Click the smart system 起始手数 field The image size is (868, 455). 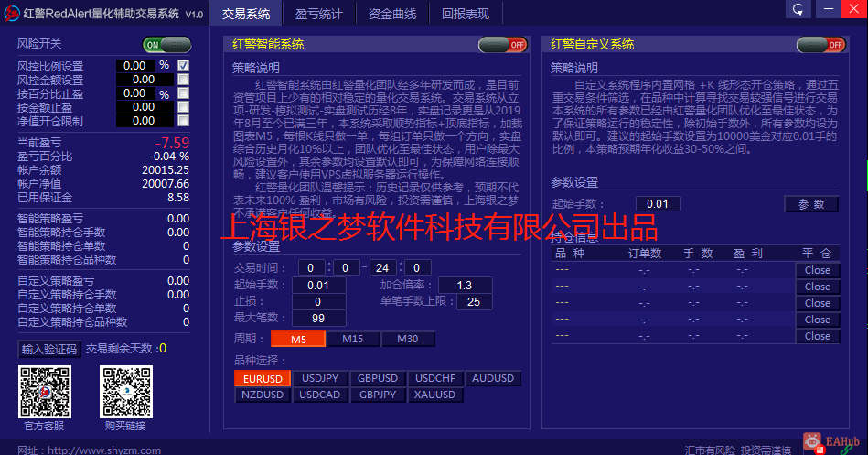319,286
